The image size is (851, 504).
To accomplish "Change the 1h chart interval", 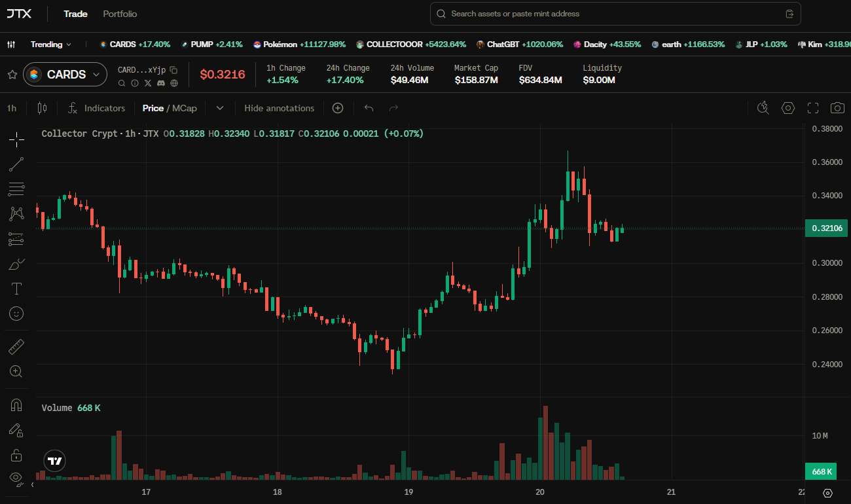I will pyautogui.click(x=12, y=108).
